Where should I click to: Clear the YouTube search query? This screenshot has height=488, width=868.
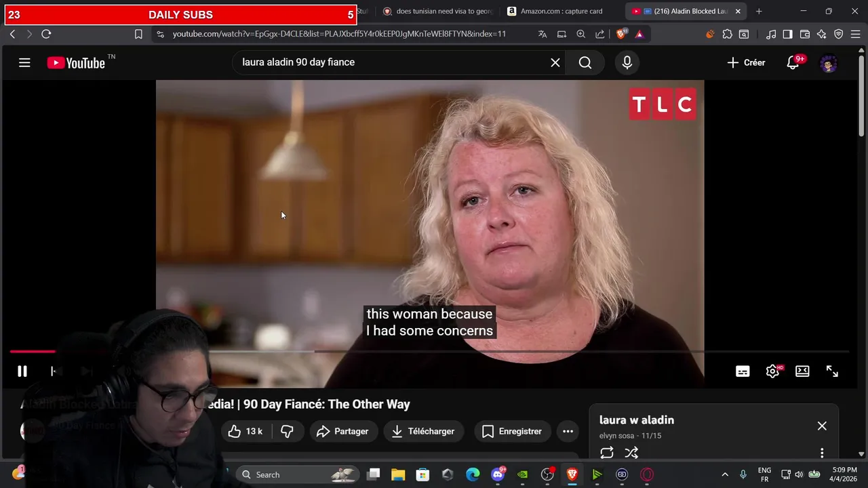[555, 62]
